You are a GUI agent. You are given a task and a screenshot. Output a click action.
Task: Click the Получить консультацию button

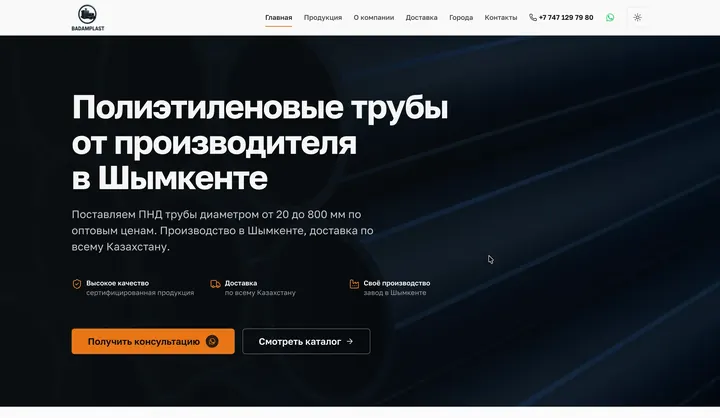[x=153, y=341]
